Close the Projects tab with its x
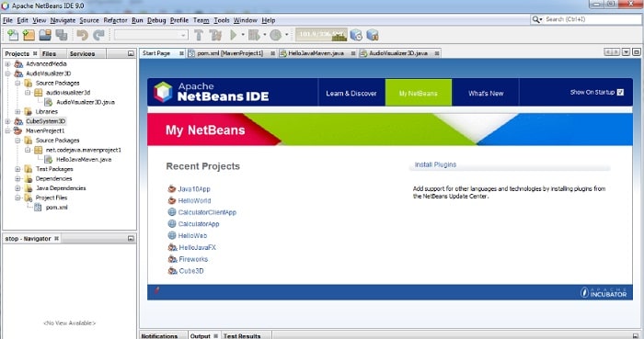644x339 pixels. [35, 53]
